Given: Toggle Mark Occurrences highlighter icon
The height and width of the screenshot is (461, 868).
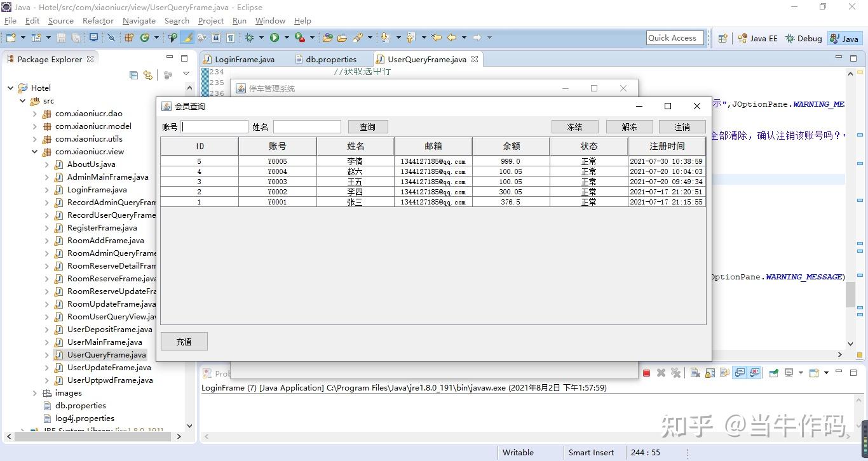Looking at the screenshot, I should pyautogui.click(x=187, y=38).
